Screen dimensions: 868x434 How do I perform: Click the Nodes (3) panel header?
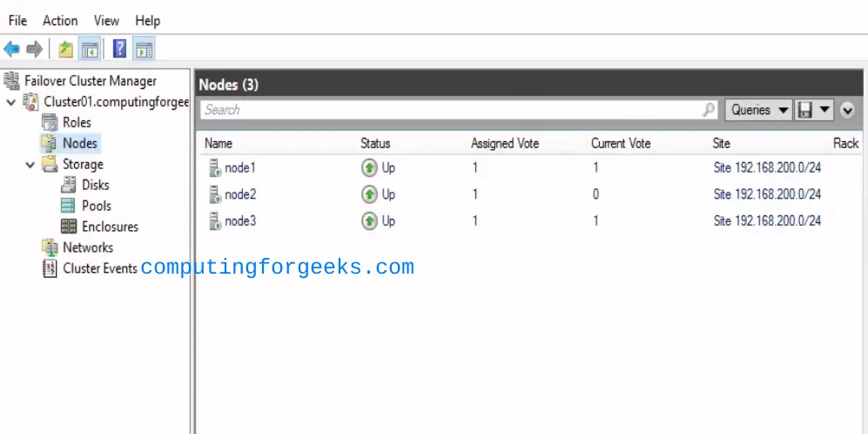coord(530,85)
